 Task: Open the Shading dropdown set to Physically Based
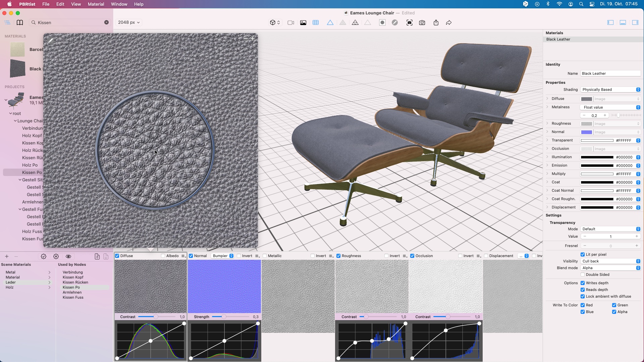tap(610, 89)
